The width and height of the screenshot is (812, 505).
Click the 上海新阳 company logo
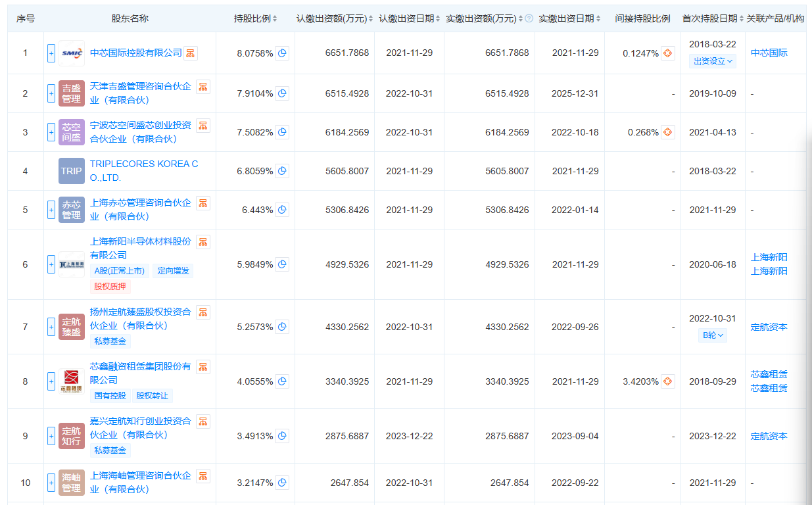pyautogui.click(x=72, y=264)
